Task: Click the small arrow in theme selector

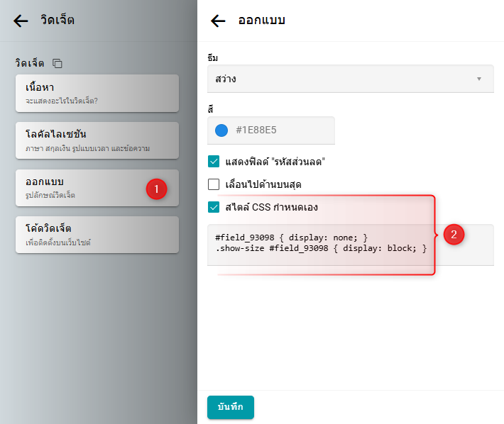Action: tap(479, 79)
